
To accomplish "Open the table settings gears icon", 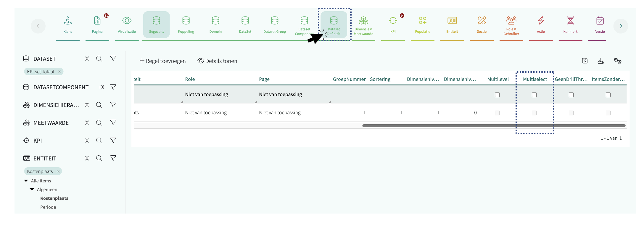I will coord(617,61).
